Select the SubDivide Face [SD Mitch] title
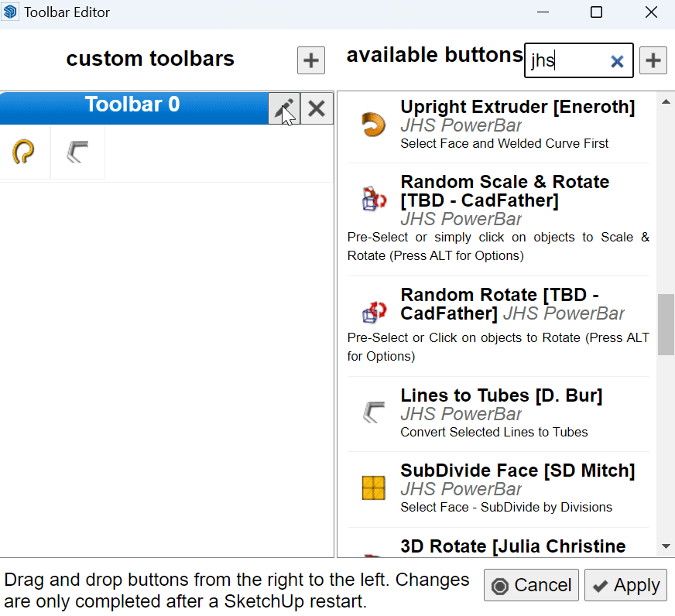The height and width of the screenshot is (616, 675). point(517,471)
